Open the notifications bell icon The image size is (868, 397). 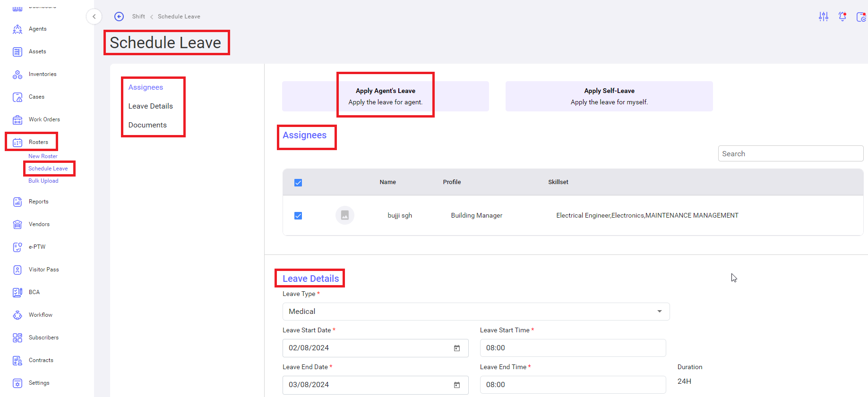click(x=842, y=17)
